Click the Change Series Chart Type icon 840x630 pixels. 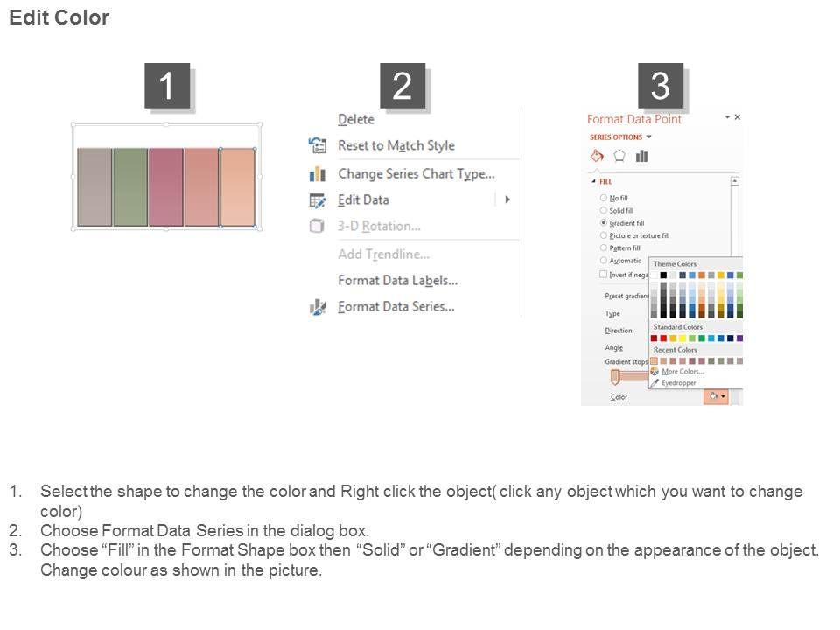(317, 173)
